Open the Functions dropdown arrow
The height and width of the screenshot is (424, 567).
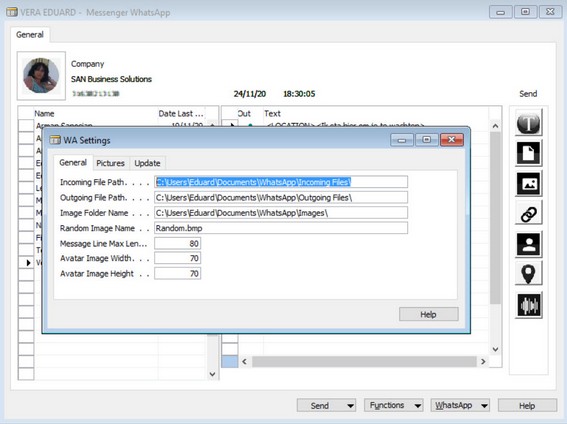tap(418, 406)
